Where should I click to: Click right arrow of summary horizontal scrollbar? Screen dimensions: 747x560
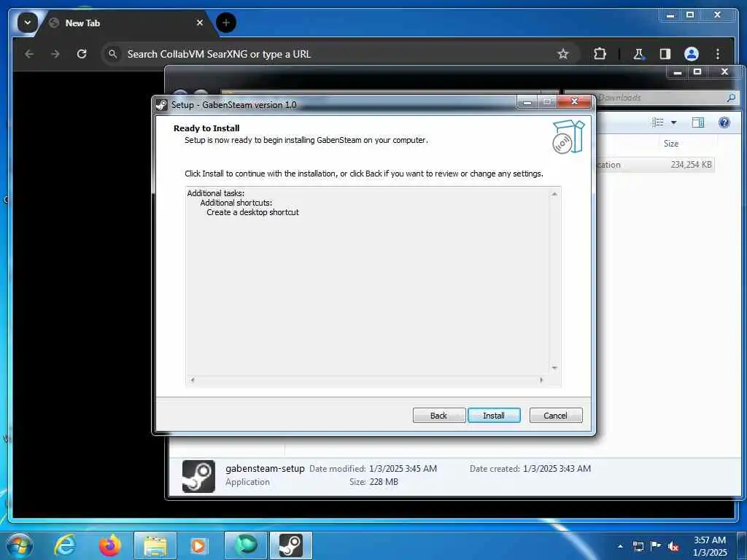[x=541, y=380]
